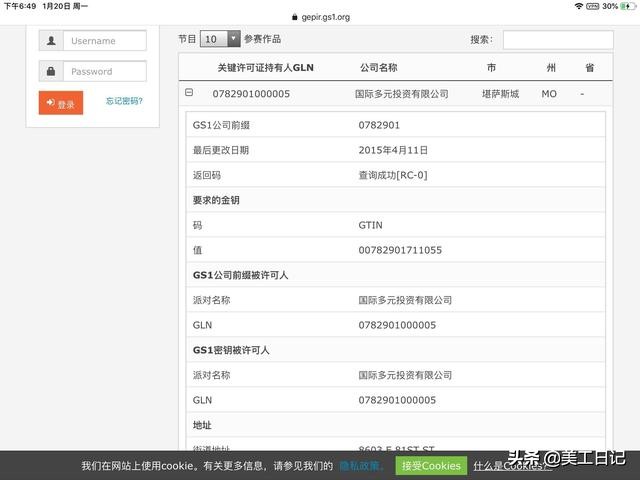The height and width of the screenshot is (480, 640).
Task: Select the state cell MO
Action: (x=549, y=94)
